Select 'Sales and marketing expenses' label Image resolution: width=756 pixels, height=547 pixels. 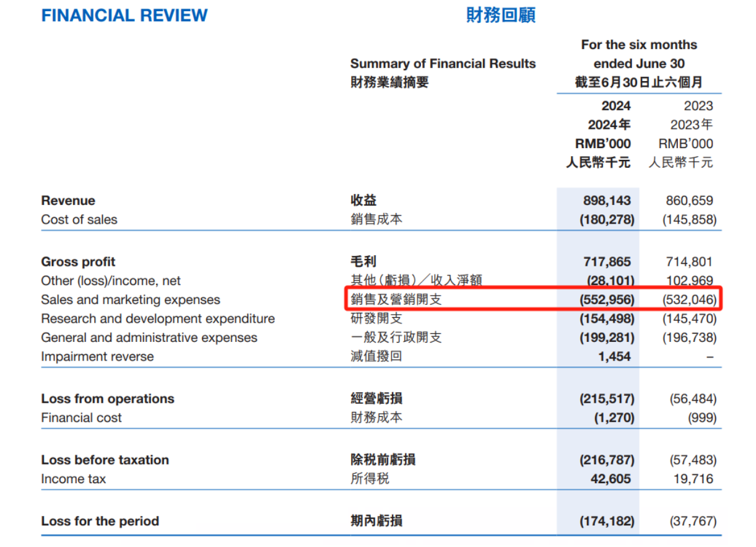(131, 300)
